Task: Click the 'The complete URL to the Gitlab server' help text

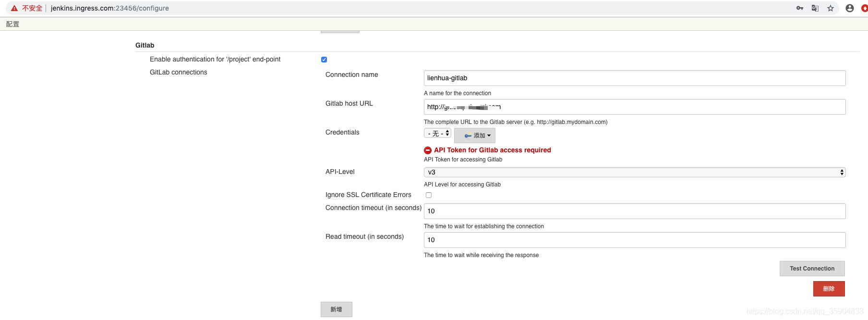Action: tap(516, 122)
